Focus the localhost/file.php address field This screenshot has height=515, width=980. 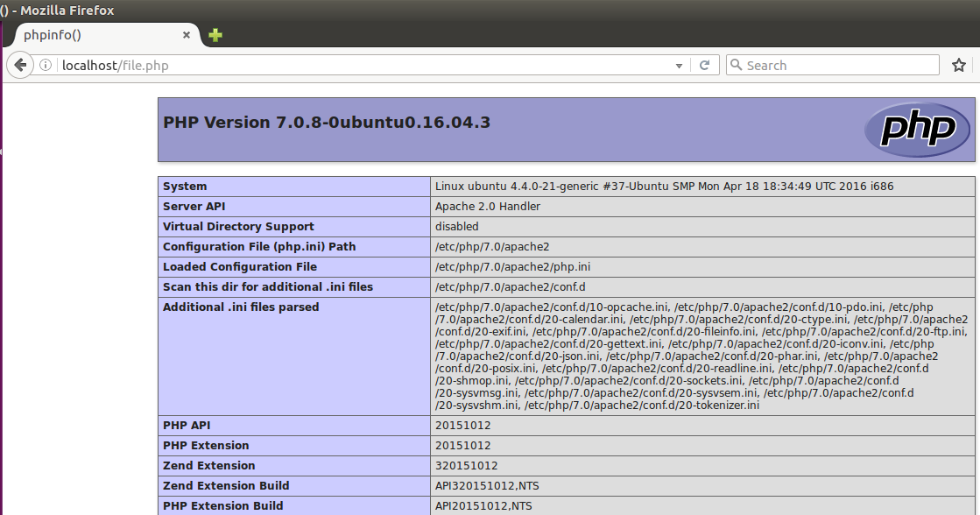click(x=363, y=65)
